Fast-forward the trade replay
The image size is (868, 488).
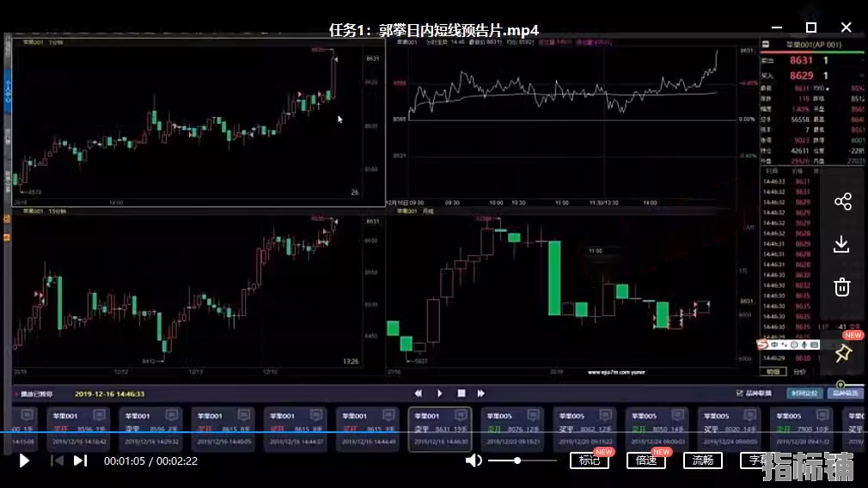481,393
